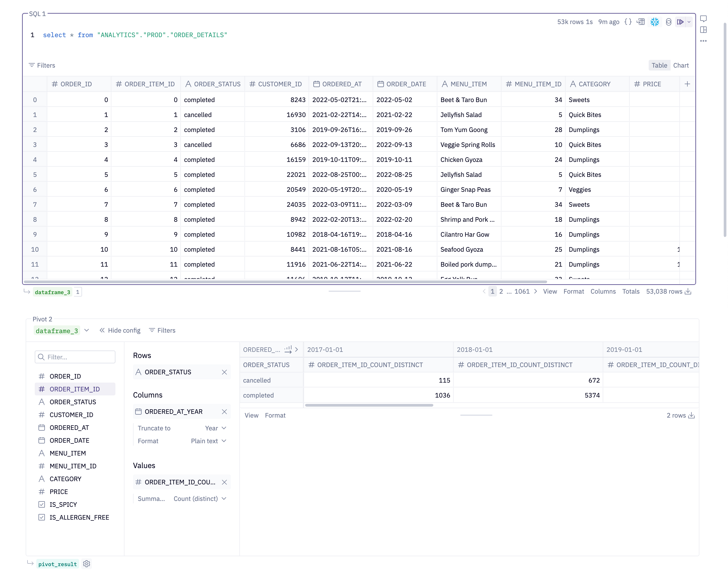The width and height of the screenshot is (728, 576).
Task: Click the layout panel icon on right edge
Action: (x=704, y=30)
